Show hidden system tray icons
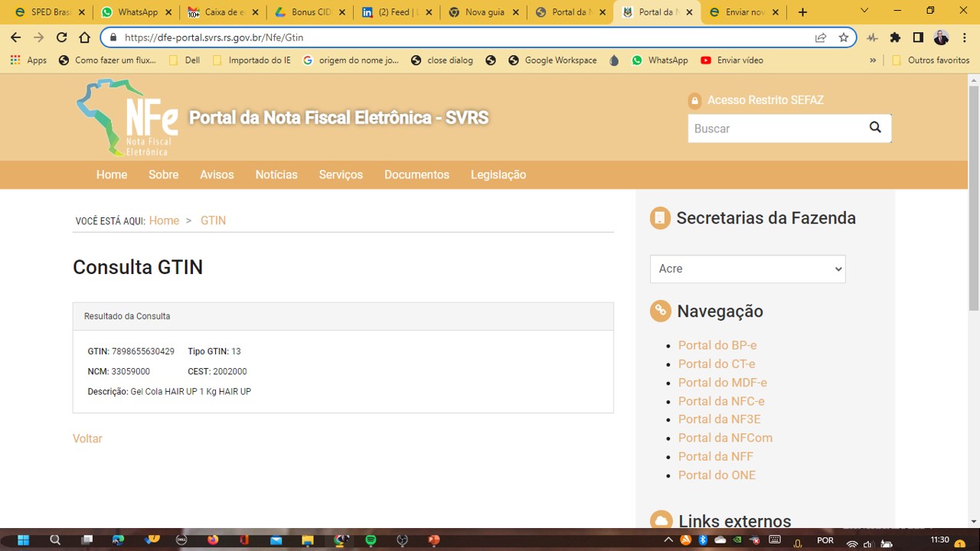The height and width of the screenshot is (551, 980). (x=668, y=540)
